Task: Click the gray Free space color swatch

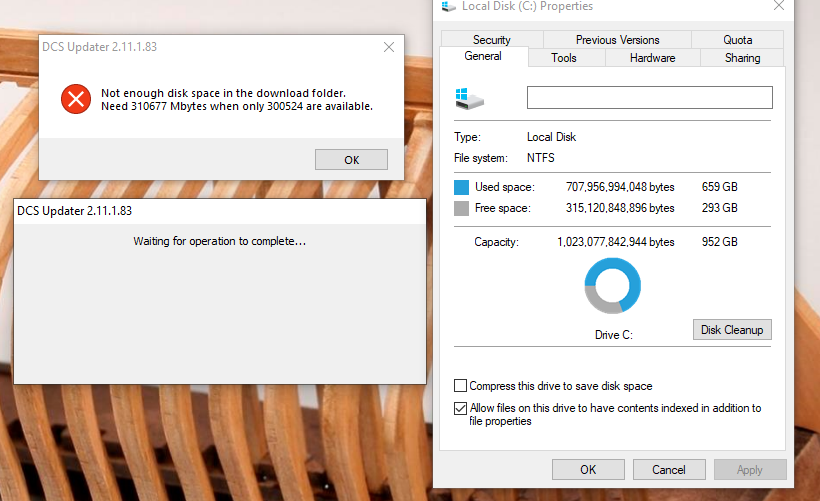Action: [461, 208]
